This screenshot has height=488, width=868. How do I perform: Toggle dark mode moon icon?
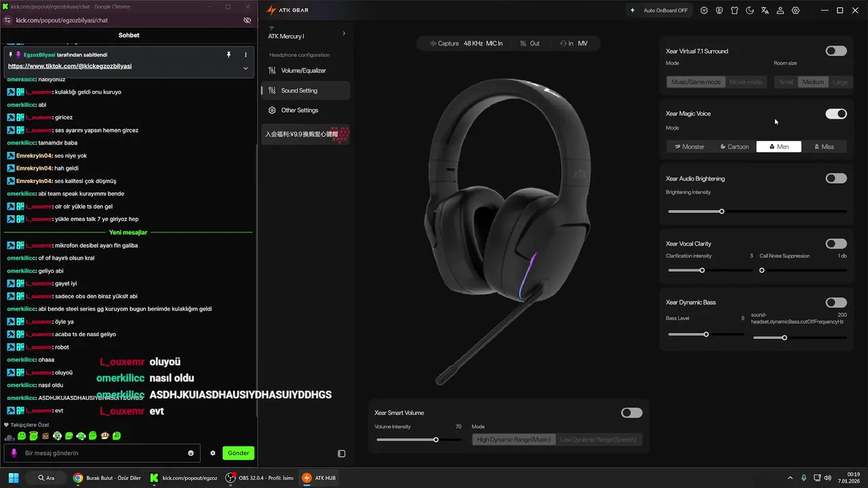coord(750,10)
